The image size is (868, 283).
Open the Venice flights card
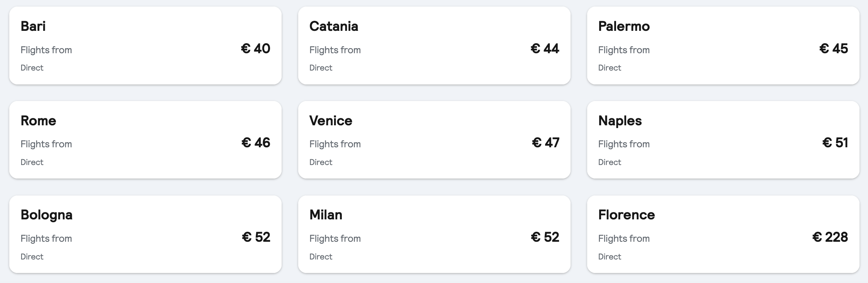(x=434, y=140)
